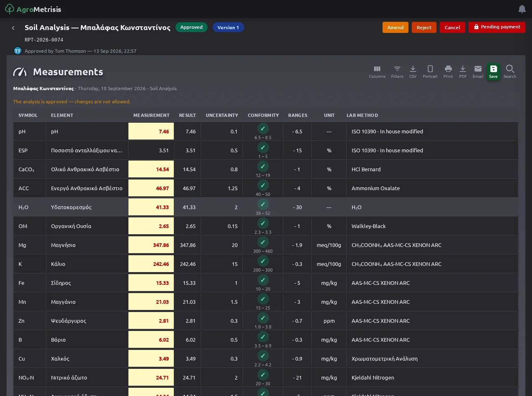This screenshot has height=396, width=532.
Task: Open the Search tool
Action: 510,72
